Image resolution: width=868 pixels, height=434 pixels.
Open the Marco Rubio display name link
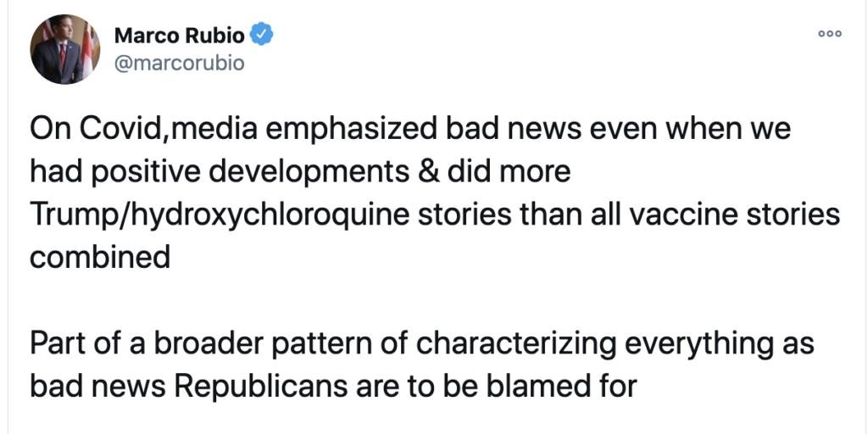(x=179, y=36)
